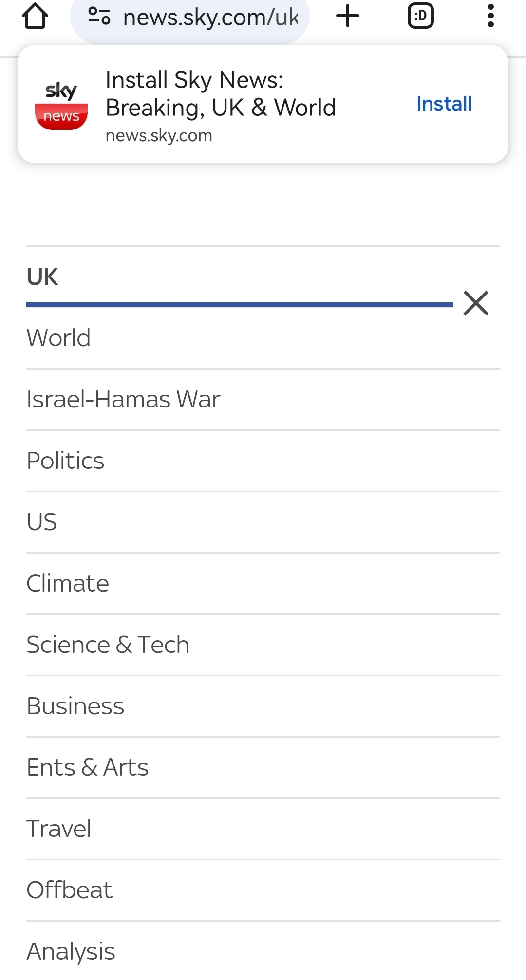Open the tab switcher icon
526x980 pixels.
point(420,17)
